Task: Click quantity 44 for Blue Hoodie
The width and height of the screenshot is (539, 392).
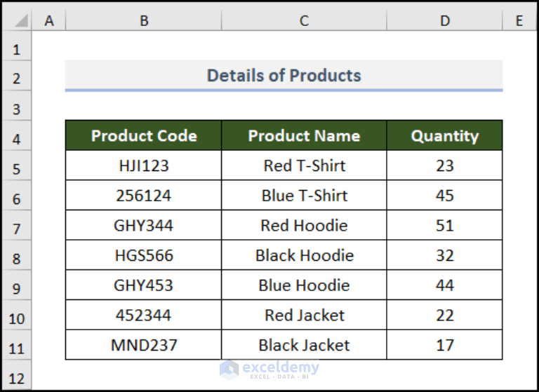Action: point(444,285)
